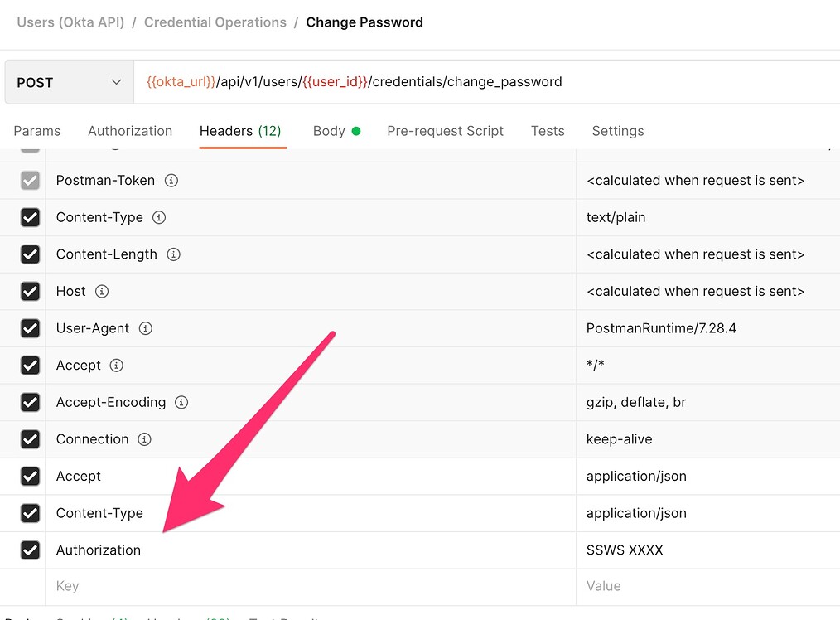Open the Authorization tab
840x620 pixels.
pyautogui.click(x=130, y=131)
